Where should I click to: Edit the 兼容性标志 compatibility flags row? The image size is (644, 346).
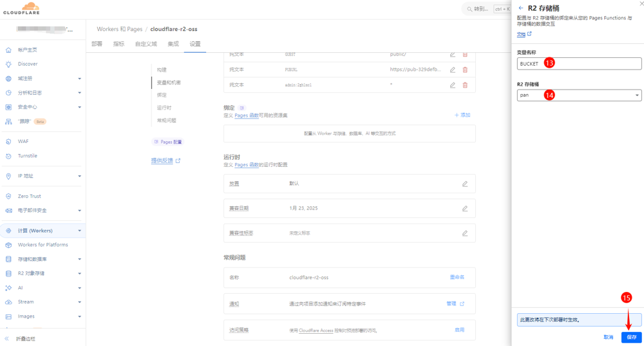pyautogui.click(x=465, y=233)
